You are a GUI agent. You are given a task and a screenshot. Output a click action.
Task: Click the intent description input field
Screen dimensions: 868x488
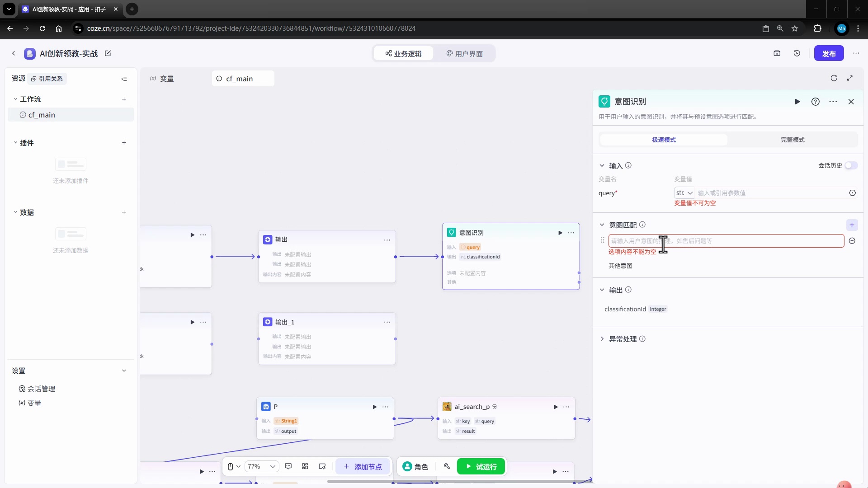(746, 241)
